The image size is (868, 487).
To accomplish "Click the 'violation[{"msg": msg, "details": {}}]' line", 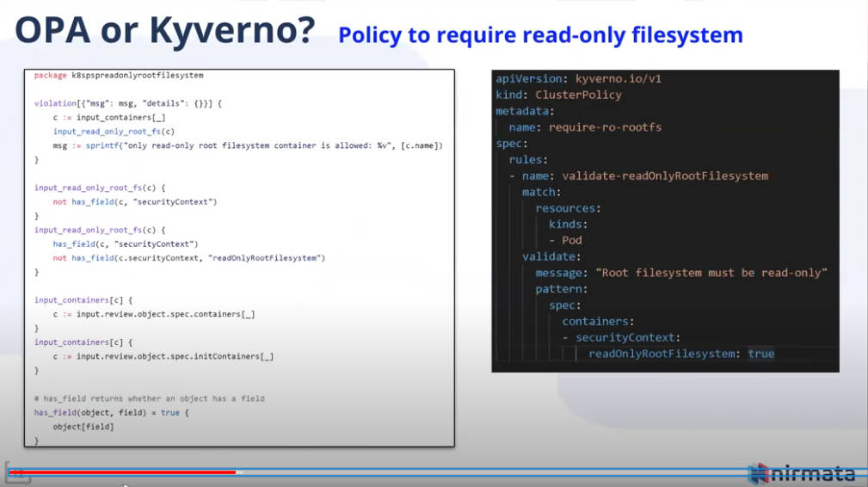I will [128, 103].
